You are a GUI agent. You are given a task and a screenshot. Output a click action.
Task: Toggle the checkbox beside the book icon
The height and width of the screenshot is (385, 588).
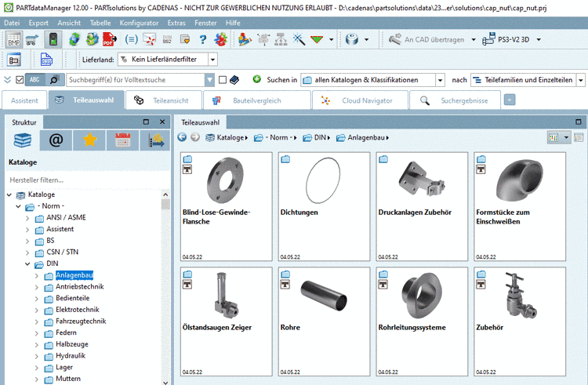pos(223,80)
